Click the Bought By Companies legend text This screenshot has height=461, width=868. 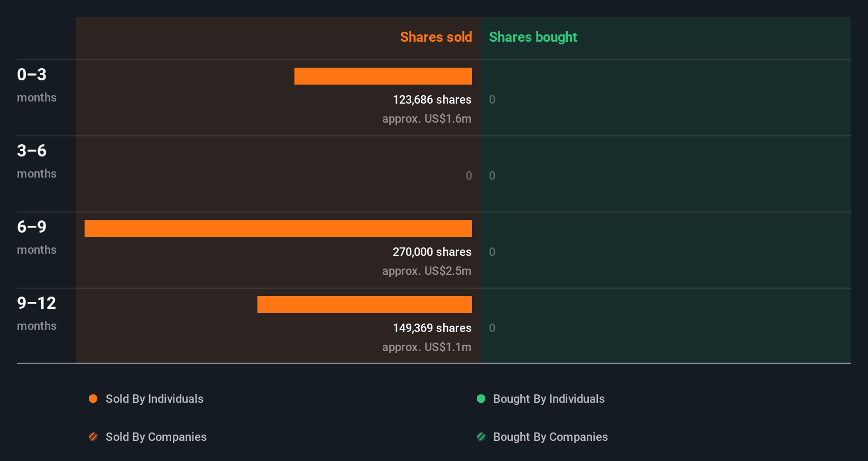pyautogui.click(x=550, y=437)
